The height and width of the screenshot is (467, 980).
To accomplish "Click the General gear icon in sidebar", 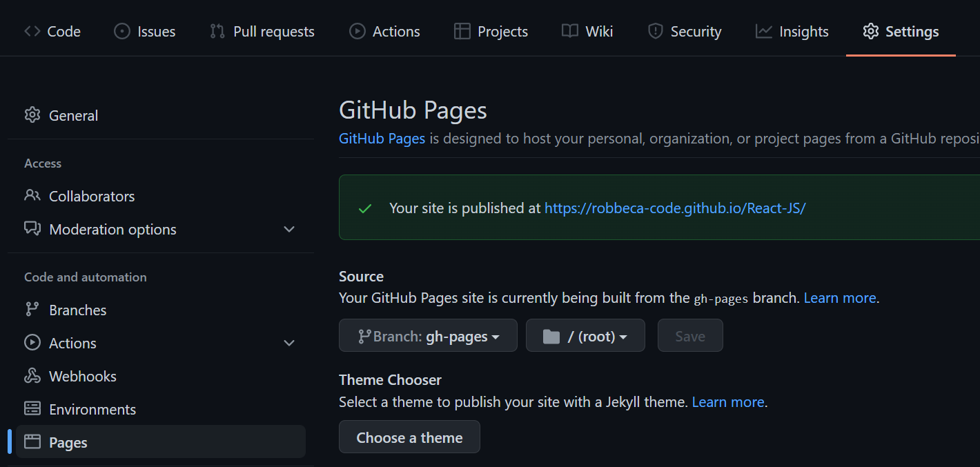I will pos(32,115).
